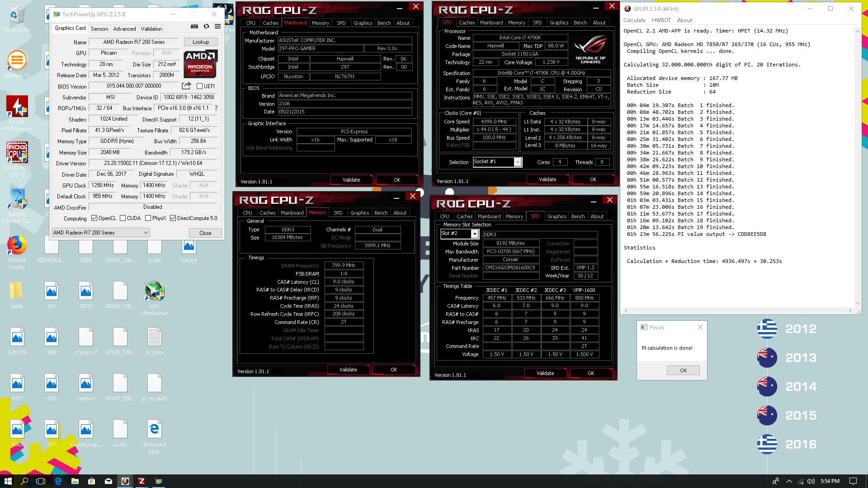Open Validation tab in GPU-Z
868x488 pixels.
click(x=151, y=28)
